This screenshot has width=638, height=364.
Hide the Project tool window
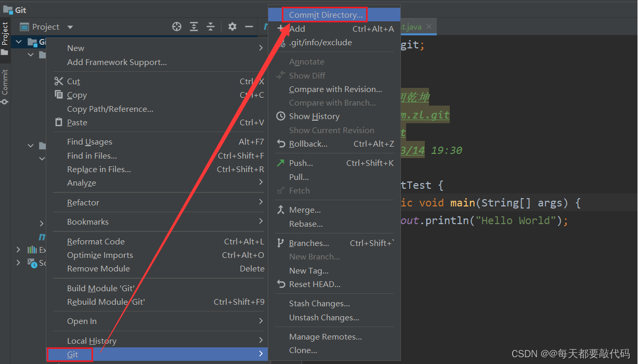click(x=249, y=26)
